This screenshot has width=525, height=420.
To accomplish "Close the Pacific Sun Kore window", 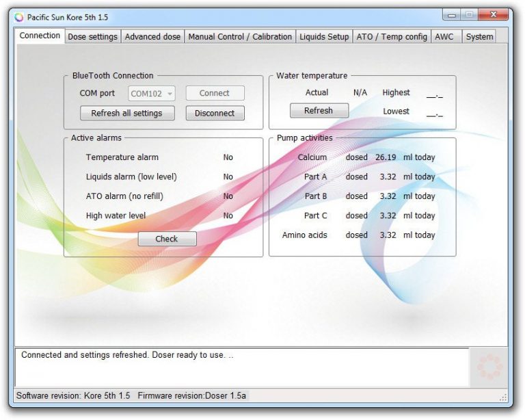I will point(496,14).
